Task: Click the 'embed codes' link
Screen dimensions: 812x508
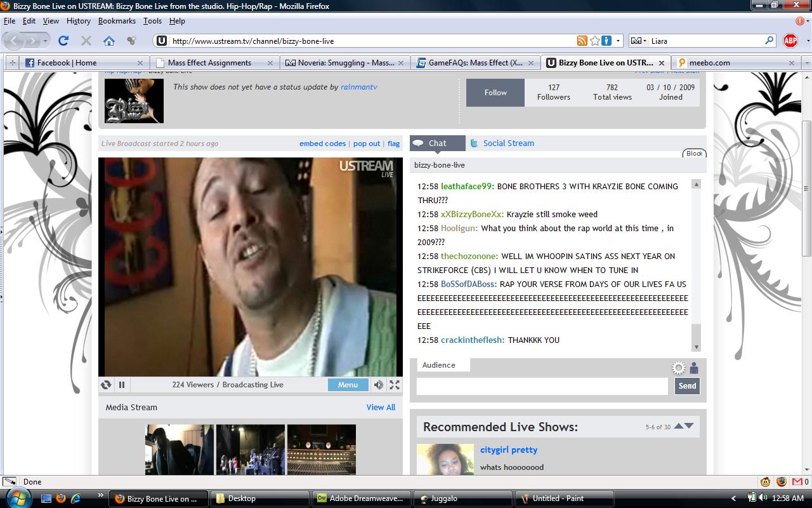Action: tap(322, 144)
